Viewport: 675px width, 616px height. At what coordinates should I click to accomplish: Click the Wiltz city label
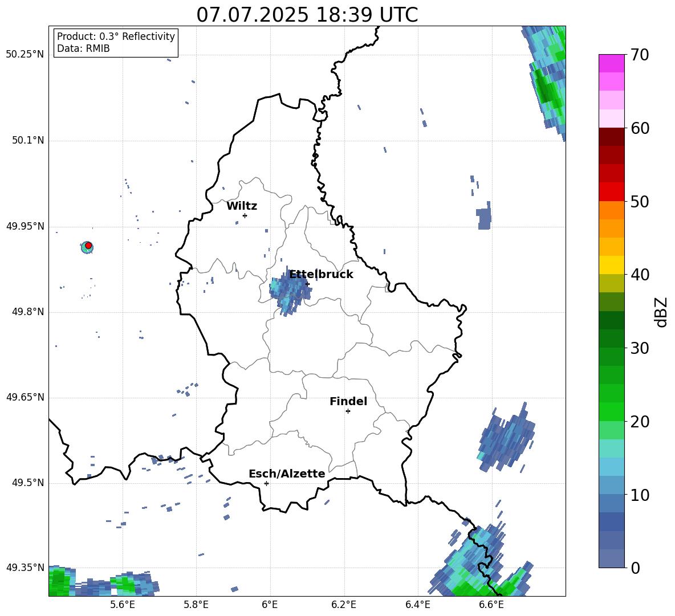[x=242, y=206]
